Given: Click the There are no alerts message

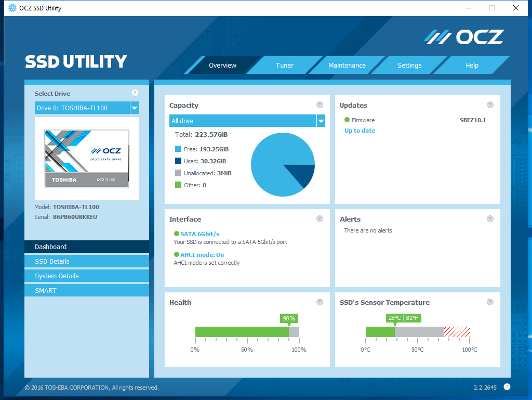Looking at the screenshot, I should click(x=368, y=230).
